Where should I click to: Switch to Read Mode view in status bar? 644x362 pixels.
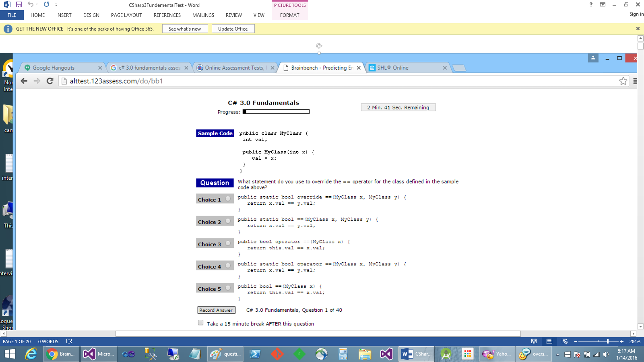[534, 341]
